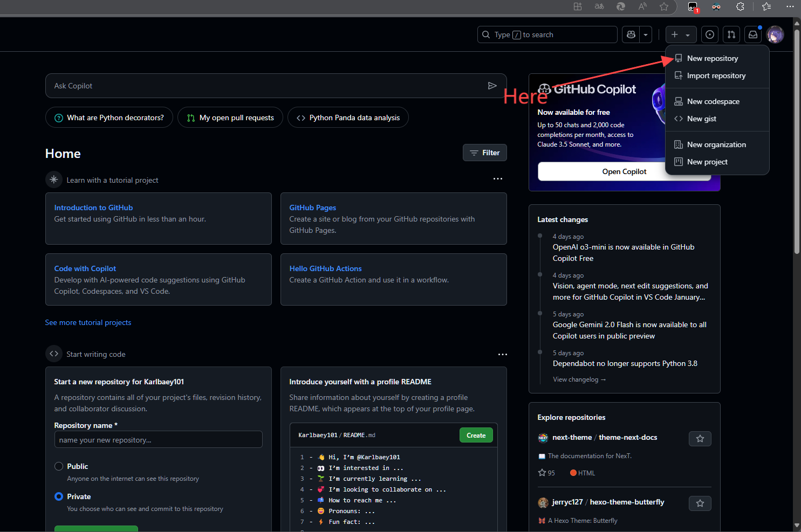Open the Start writing code three-dot menu
This screenshot has height=532, width=801.
coord(502,355)
